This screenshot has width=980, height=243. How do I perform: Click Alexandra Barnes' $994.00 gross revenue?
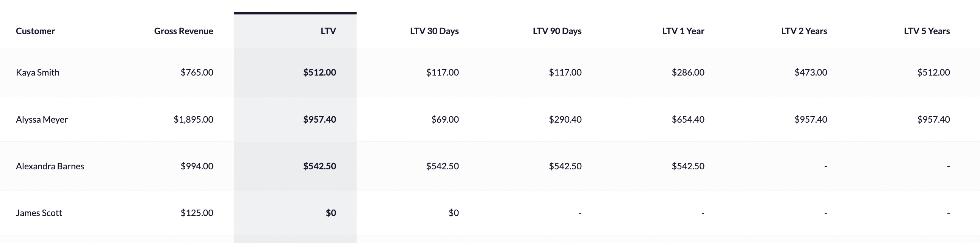(197, 166)
